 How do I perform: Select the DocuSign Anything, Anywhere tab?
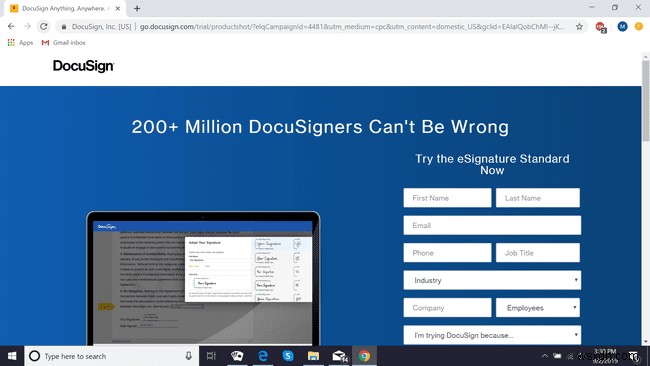(65, 8)
